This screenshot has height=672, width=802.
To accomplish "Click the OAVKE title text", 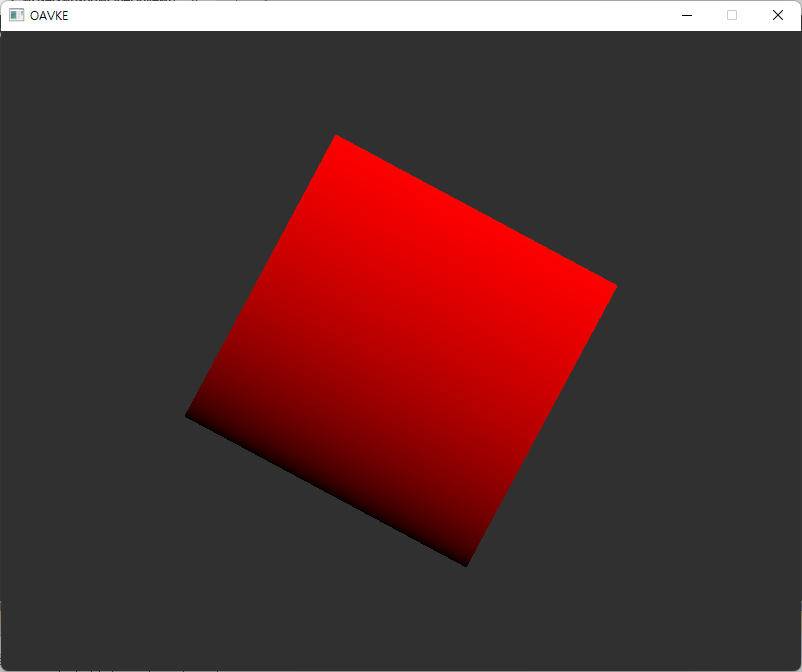I will [49, 16].
